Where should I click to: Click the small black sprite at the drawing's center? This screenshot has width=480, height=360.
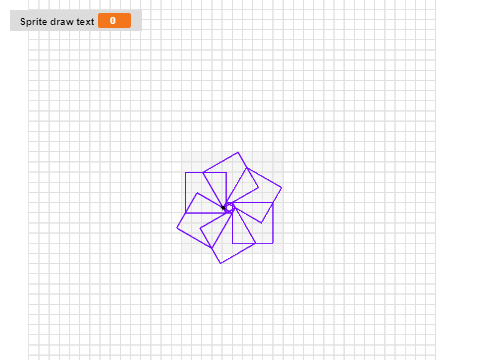(224, 208)
